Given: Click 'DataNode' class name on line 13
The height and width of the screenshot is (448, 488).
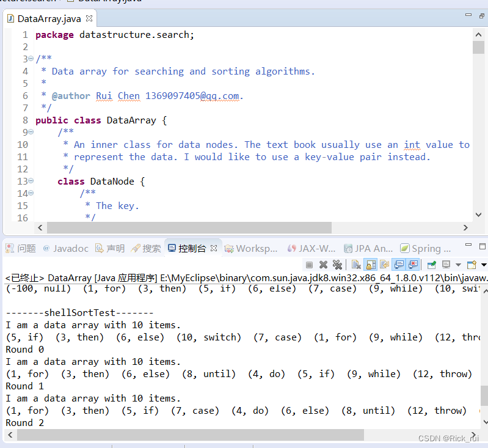Looking at the screenshot, I should [x=112, y=182].
